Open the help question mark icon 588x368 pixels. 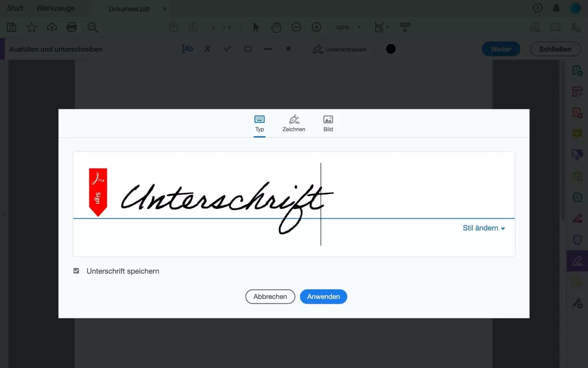coord(538,8)
